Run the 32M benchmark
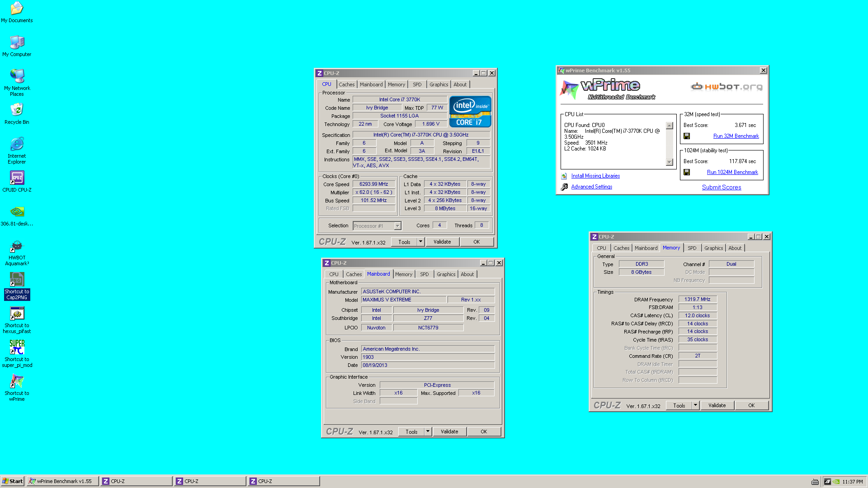 coord(736,136)
